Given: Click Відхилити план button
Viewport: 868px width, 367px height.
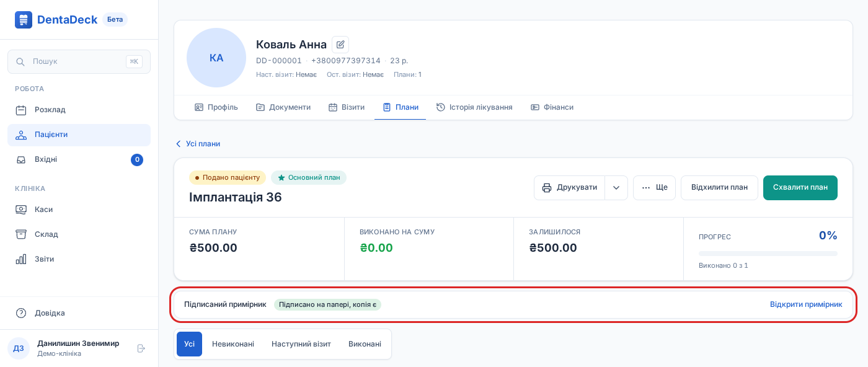Looking at the screenshot, I should click(x=719, y=188).
